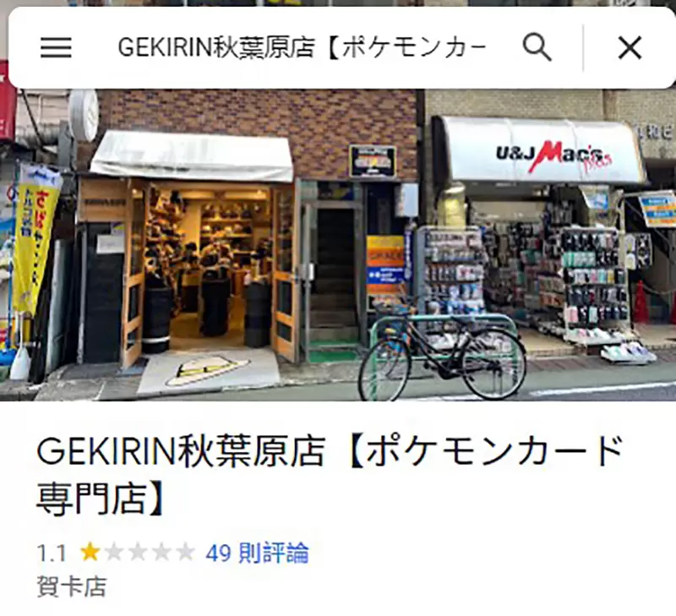Click the hat mat on the sidewalk

pyautogui.click(x=208, y=369)
